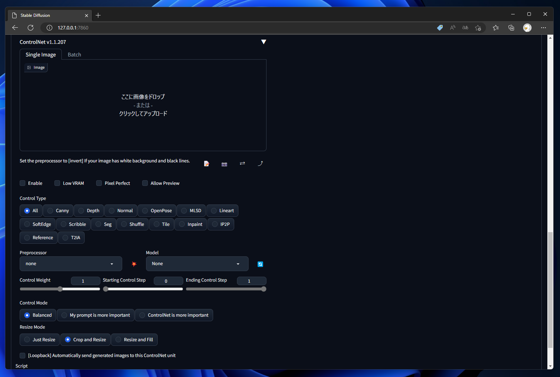The height and width of the screenshot is (377, 560).
Task: Click the send dimensions arrow icon
Action: tap(260, 163)
